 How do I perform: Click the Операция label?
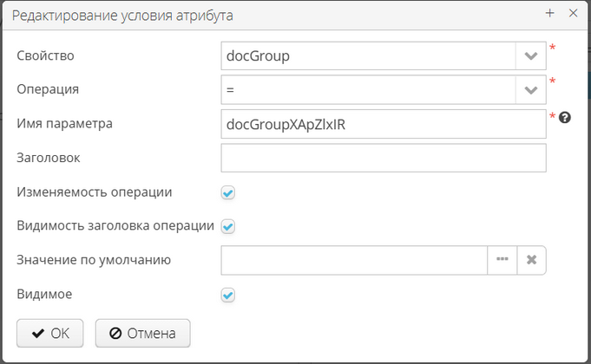pyautogui.click(x=48, y=89)
